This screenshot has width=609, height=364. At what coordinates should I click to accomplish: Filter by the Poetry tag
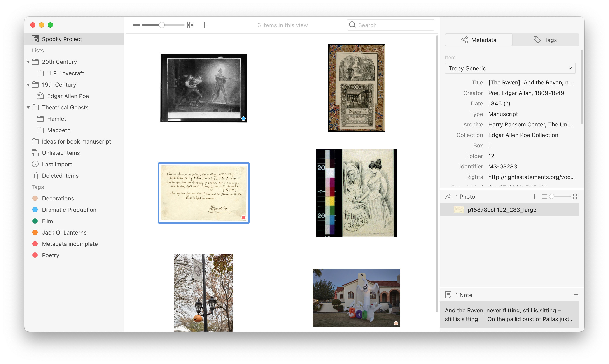(74, 255)
